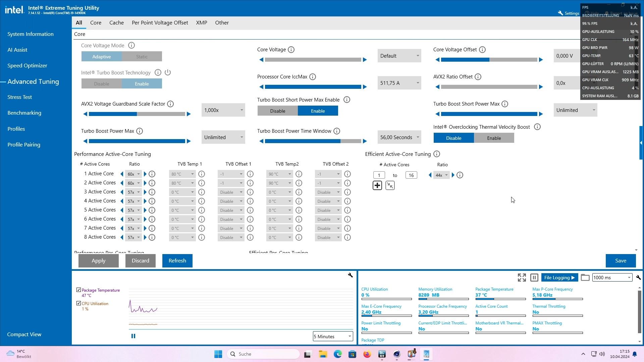Uncheck the Package Temperature checkbox
Image resolution: width=644 pixels, height=362 pixels.
[x=79, y=290]
